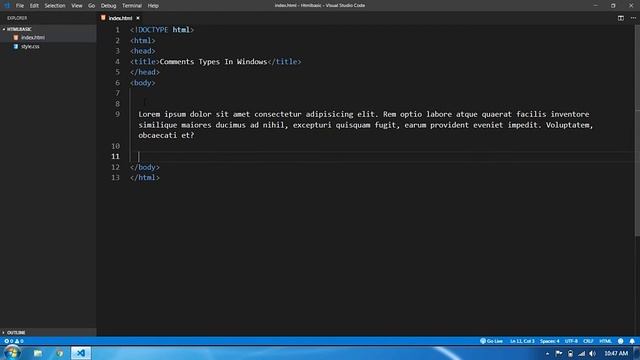640x360 pixels.
Task: Close the index.html tab
Action: pyautogui.click(x=138, y=18)
